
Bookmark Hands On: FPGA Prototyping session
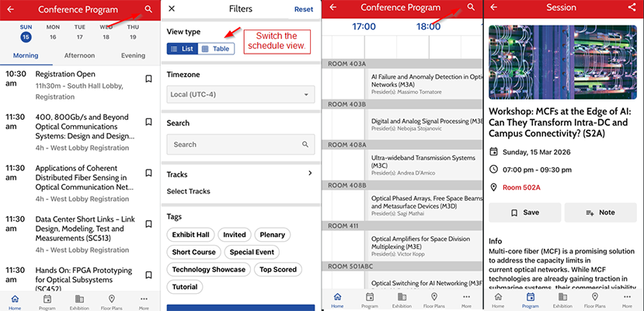(148, 275)
